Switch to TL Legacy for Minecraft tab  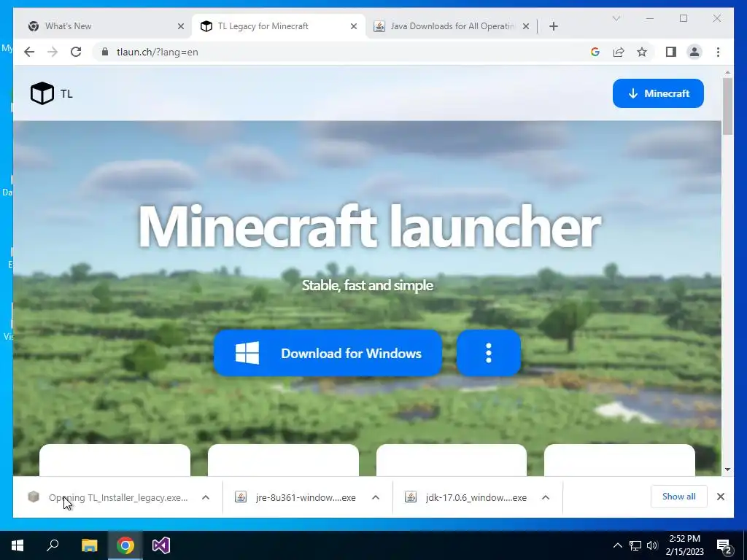[x=278, y=26]
